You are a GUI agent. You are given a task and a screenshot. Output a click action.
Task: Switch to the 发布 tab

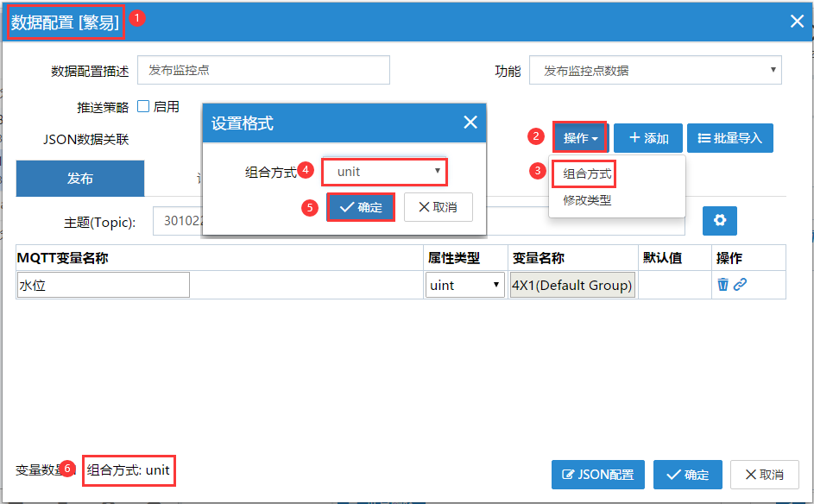pos(80,179)
